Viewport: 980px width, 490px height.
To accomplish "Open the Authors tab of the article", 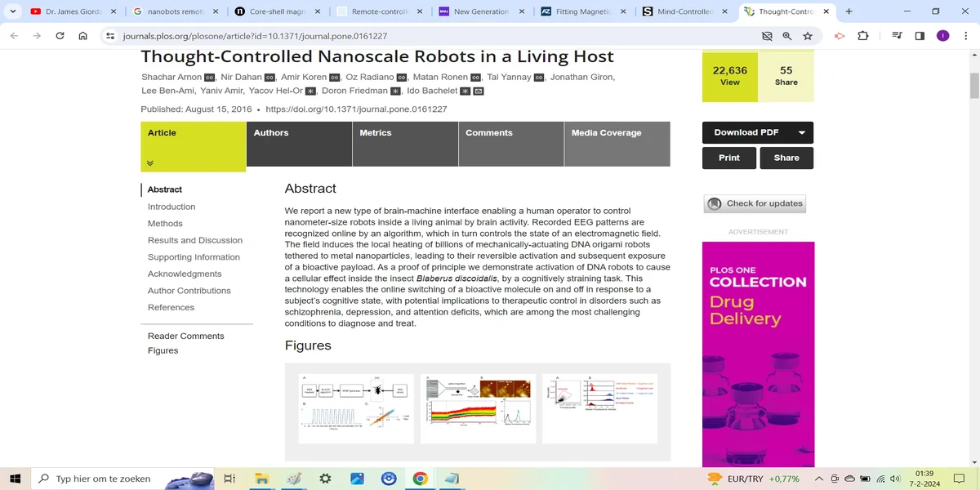I will (299, 144).
